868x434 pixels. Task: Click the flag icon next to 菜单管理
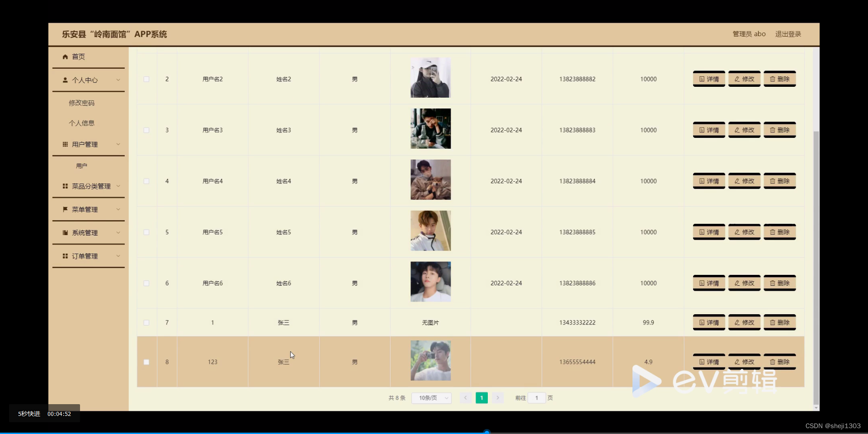(x=66, y=209)
